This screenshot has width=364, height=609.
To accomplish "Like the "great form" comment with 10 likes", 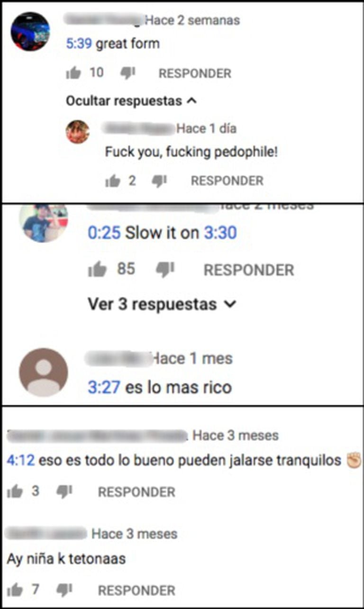I will click(x=73, y=73).
